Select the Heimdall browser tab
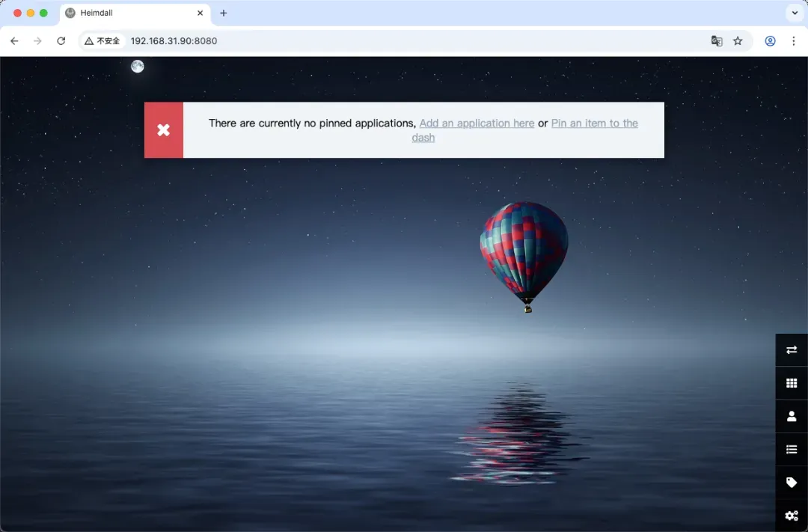This screenshot has width=808, height=532. click(x=127, y=13)
